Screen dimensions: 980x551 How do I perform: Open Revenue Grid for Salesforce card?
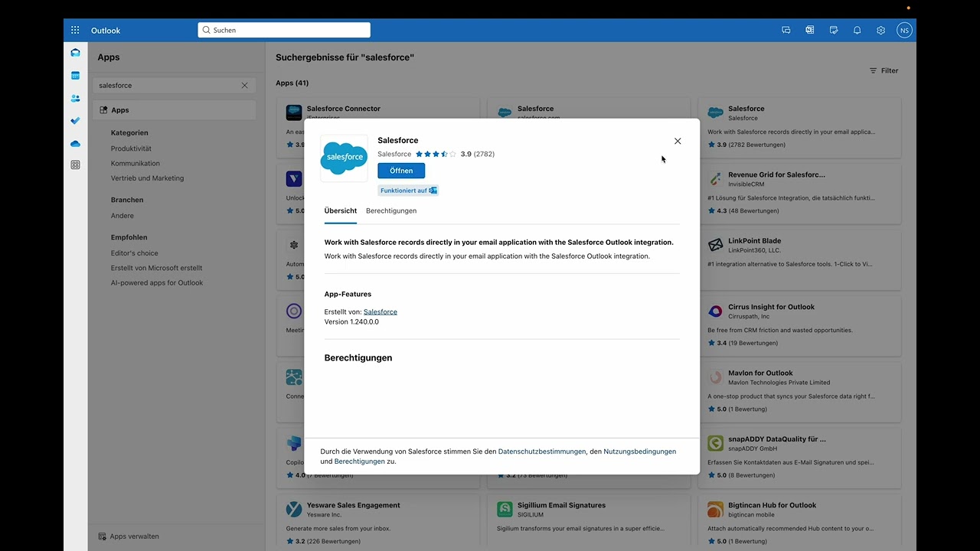[x=799, y=193]
